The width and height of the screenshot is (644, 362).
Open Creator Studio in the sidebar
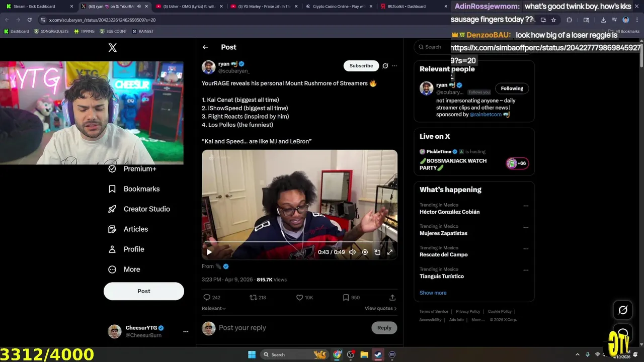click(x=139, y=209)
